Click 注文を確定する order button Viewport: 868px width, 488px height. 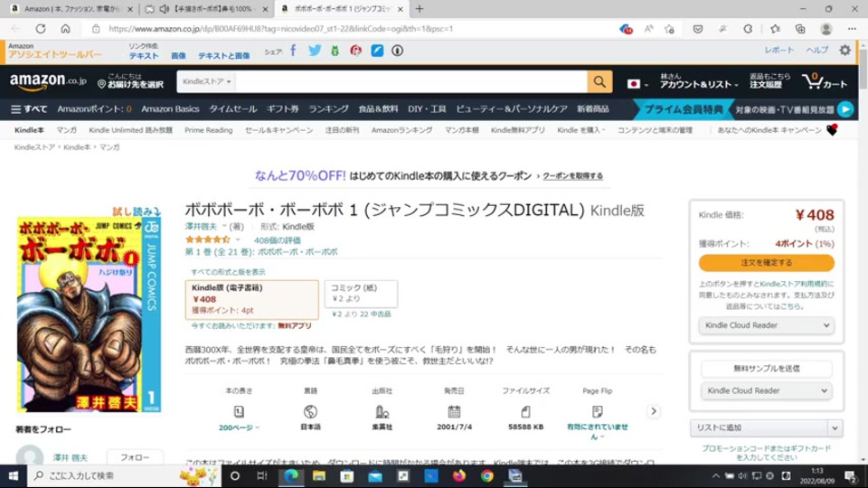click(x=766, y=263)
